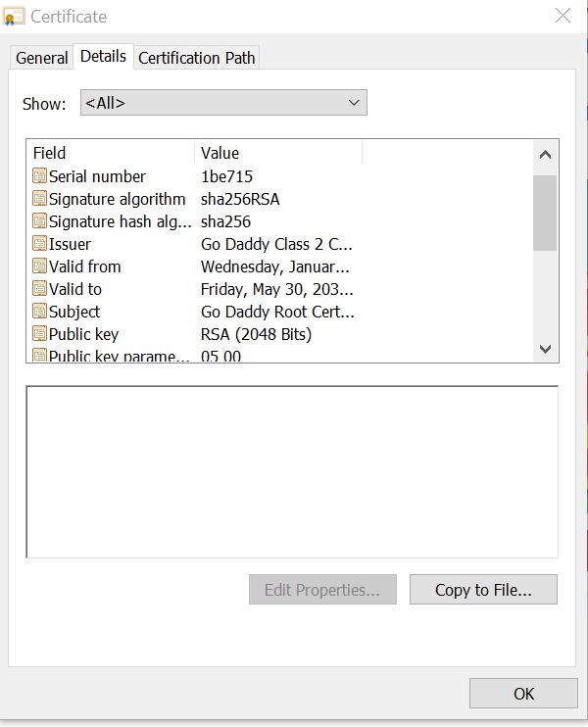Select the Details tab

click(x=103, y=56)
